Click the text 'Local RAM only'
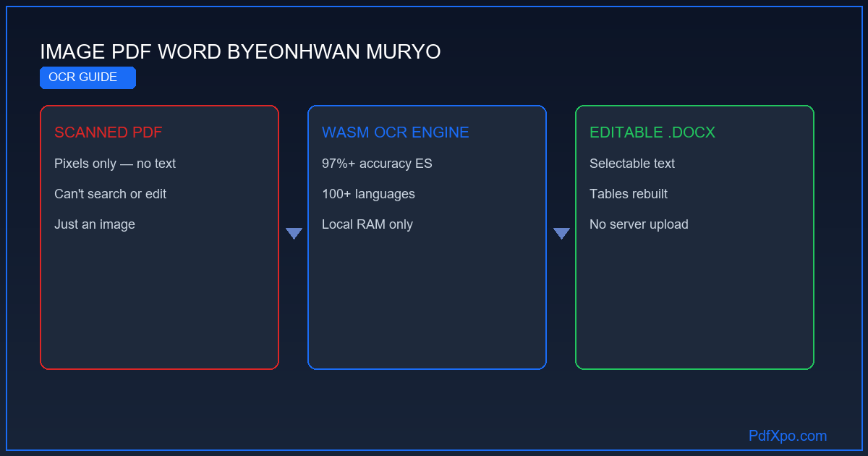 (x=367, y=224)
